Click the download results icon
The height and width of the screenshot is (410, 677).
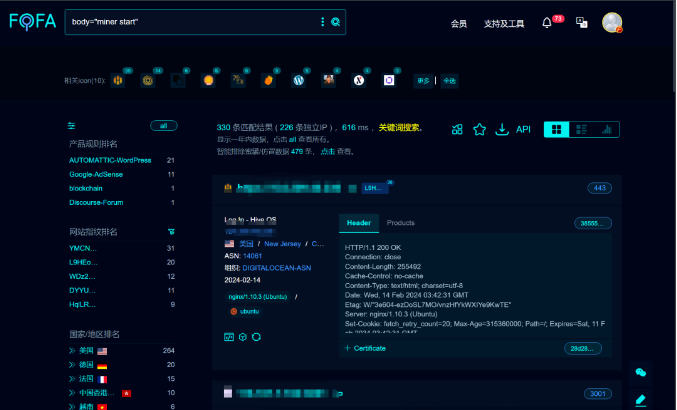tap(502, 129)
